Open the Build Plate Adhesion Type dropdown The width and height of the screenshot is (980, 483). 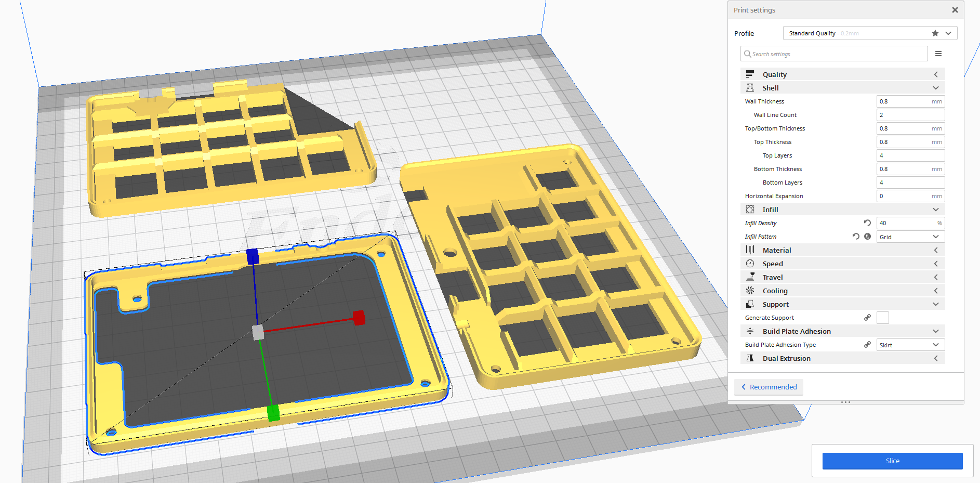click(910, 344)
